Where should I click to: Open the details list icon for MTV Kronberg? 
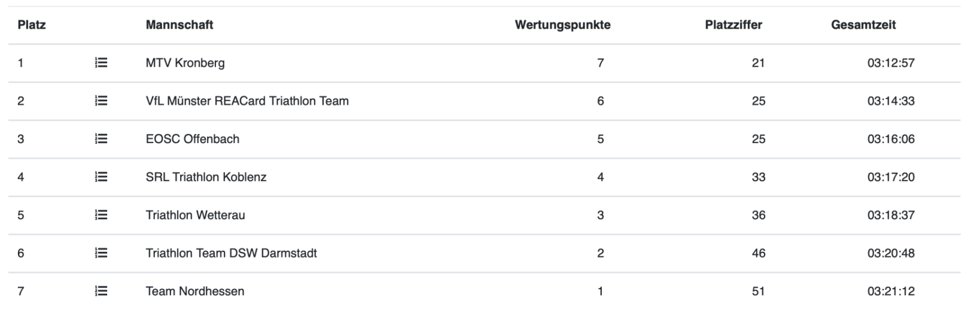click(x=101, y=63)
